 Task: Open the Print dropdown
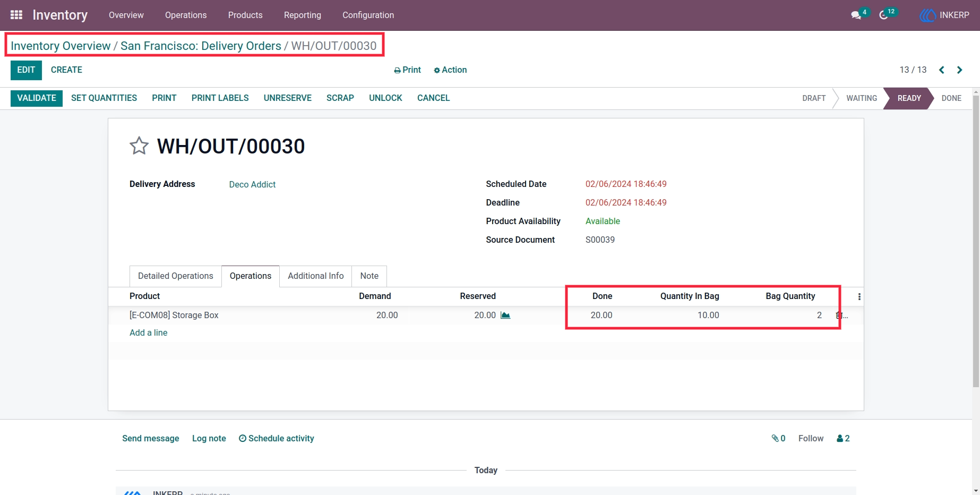407,70
